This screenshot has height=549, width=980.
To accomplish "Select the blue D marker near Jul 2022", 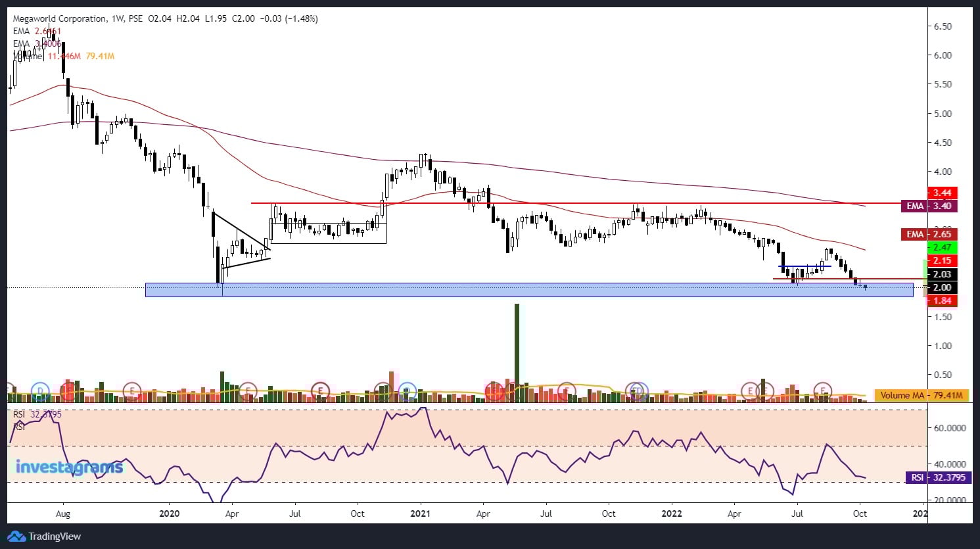I will point(639,392).
